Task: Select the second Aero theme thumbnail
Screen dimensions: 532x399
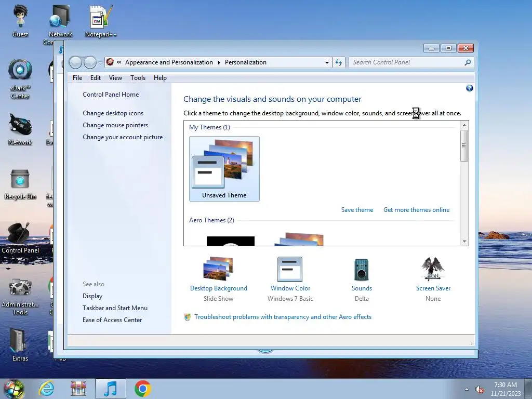Action: (299, 239)
